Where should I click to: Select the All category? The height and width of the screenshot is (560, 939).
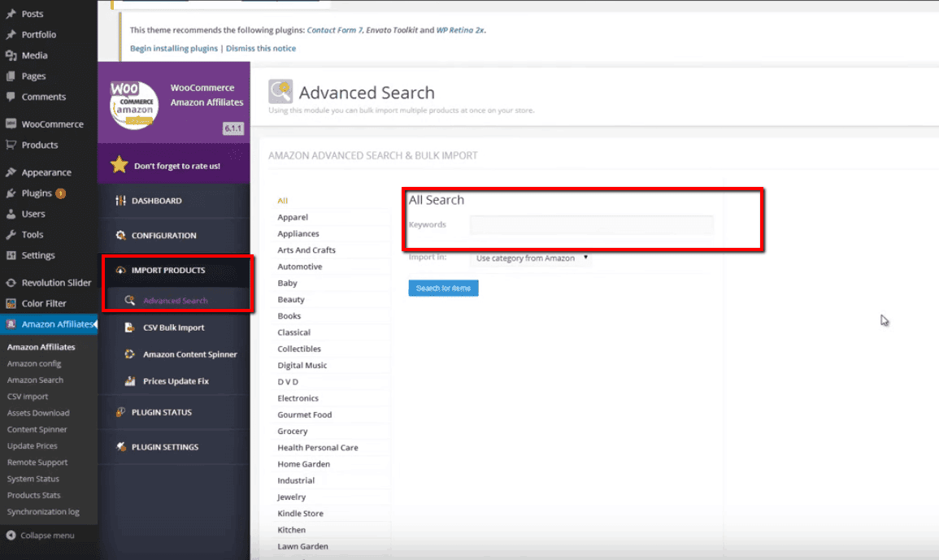coord(283,201)
